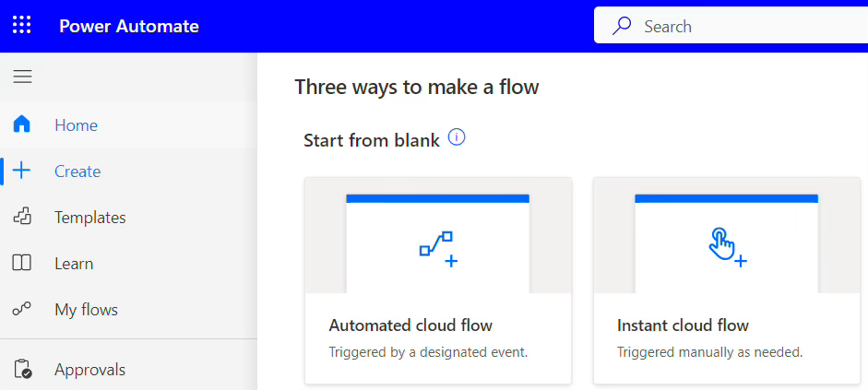The image size is (868, 390).
Task: Click the Approvals clipboard icon
Action: pos(22,370)
